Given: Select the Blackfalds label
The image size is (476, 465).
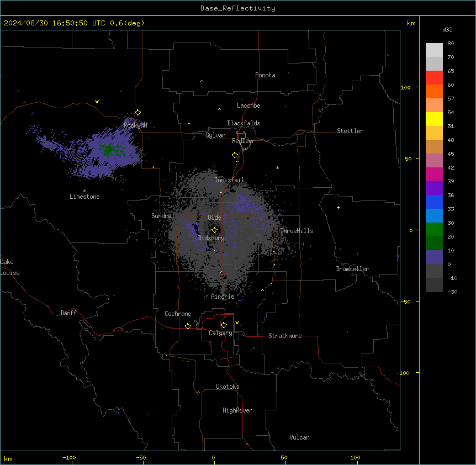Looking at the screenshot, I should (x=244, y=123).
